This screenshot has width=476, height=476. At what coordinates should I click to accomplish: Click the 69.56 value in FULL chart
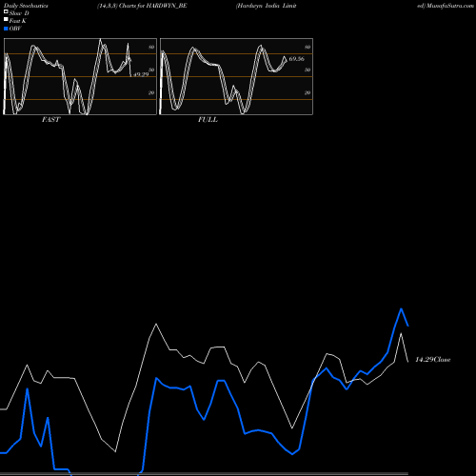click(x=297, y=59)
